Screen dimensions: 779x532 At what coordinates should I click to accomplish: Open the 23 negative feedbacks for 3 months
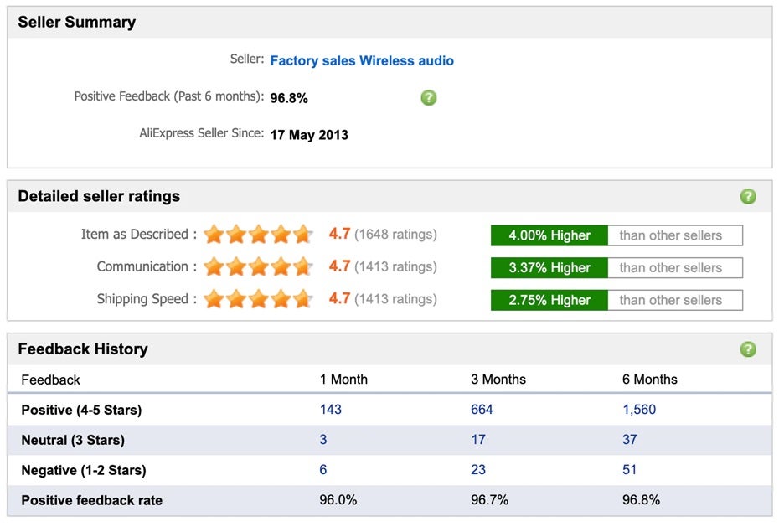tap(478, 470)
